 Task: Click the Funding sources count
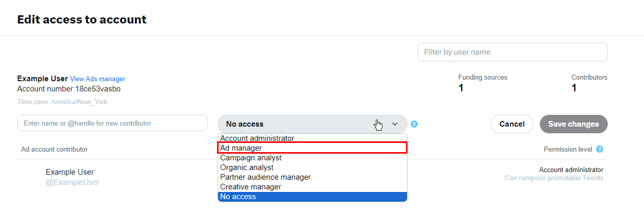click(x=461, y=88)
